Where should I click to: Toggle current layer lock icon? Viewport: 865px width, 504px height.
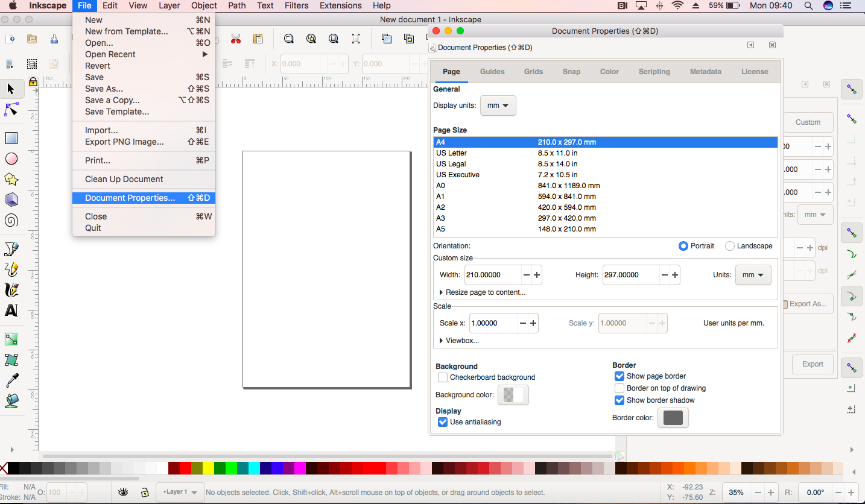tap(145, 492)
